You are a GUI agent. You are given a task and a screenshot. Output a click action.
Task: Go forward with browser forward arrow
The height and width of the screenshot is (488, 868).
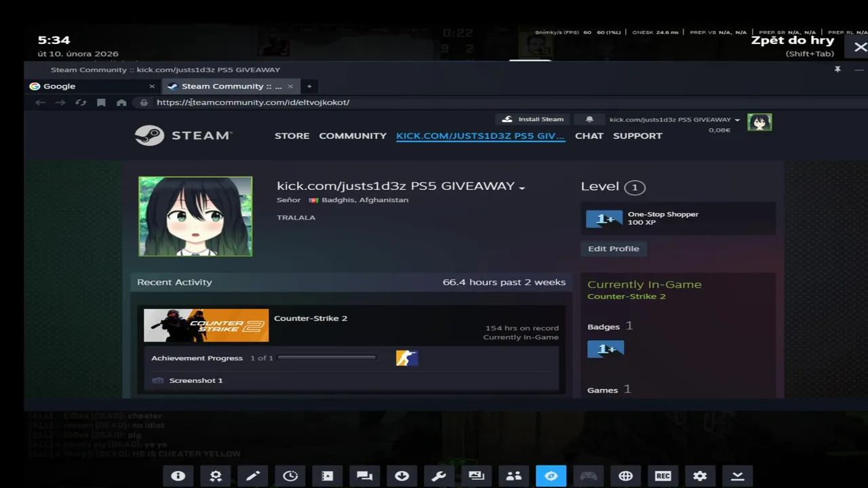click(x=60, y=102)
